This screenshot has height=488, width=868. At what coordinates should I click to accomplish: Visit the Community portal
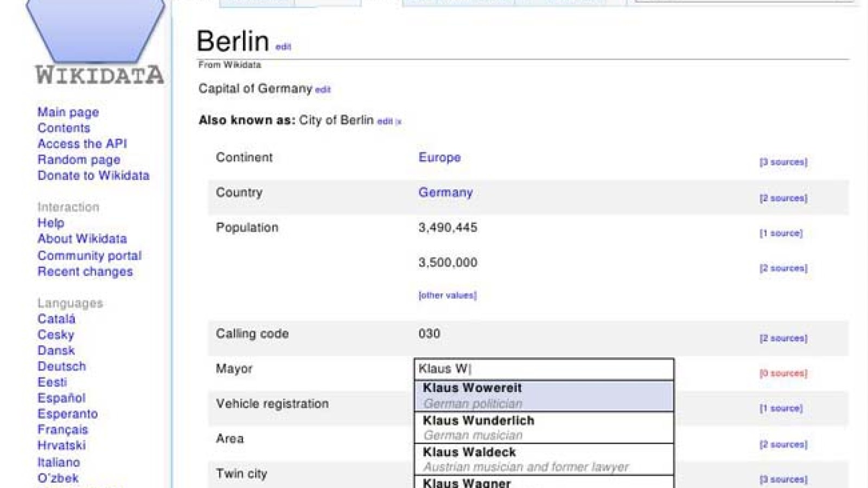(x=90, y=255)
